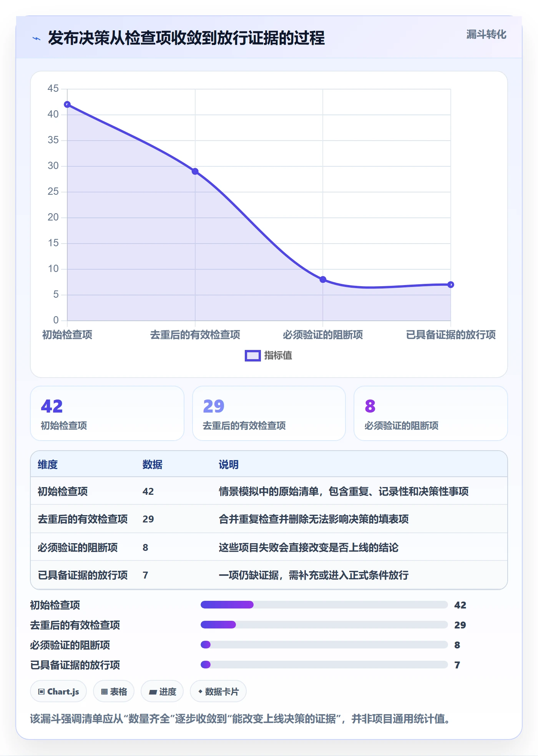Click the table cell value 29
The height and width of the screenshot is (756, 538).
point(148,519)
